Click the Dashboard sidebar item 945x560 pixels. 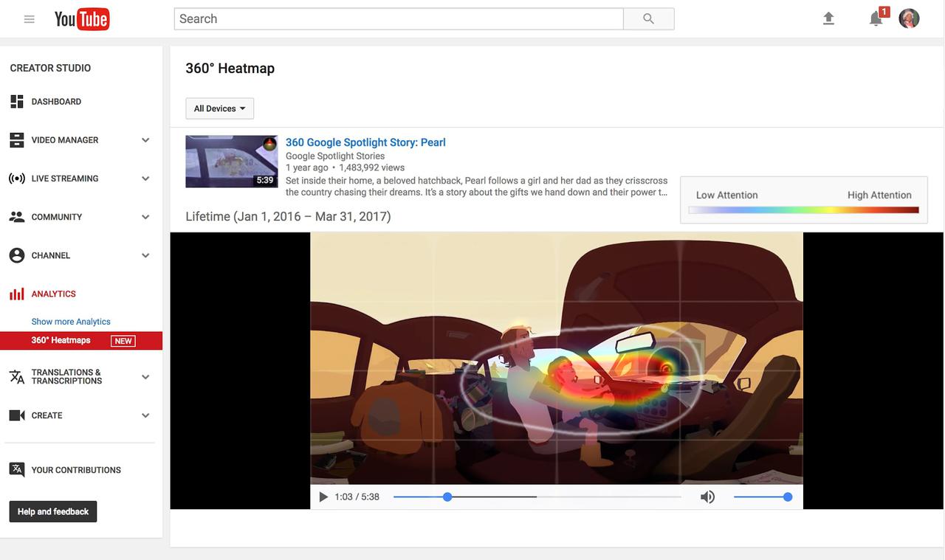click(x=56, y=102)
